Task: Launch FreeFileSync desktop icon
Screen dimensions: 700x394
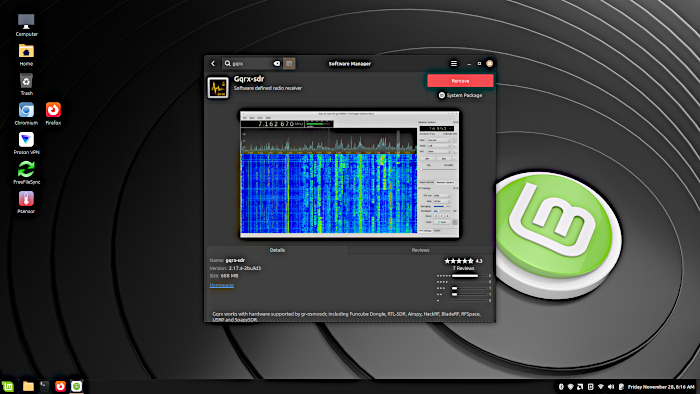Action: (26, 173)
